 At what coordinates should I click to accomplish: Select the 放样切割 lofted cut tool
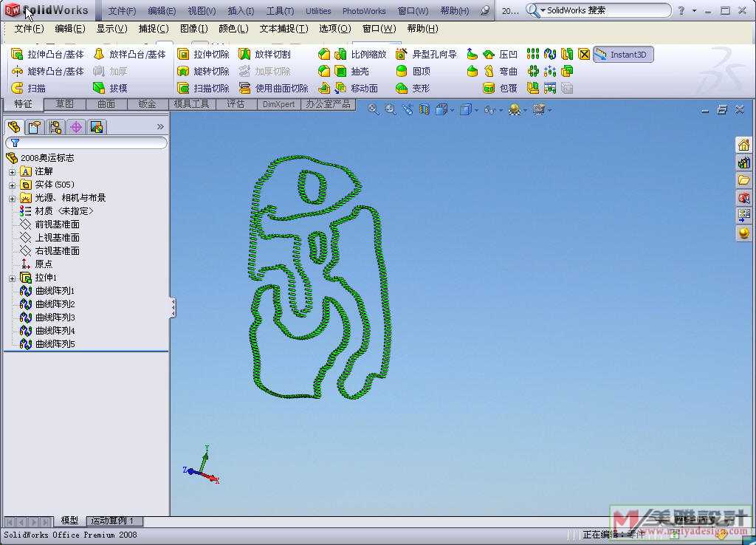click(265, 55)
